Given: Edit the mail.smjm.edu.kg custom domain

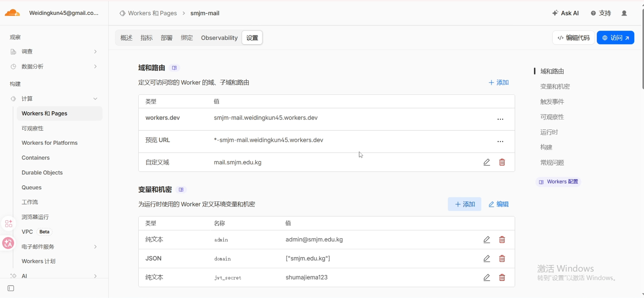Looking at the screenshot, I should point(487,162).
